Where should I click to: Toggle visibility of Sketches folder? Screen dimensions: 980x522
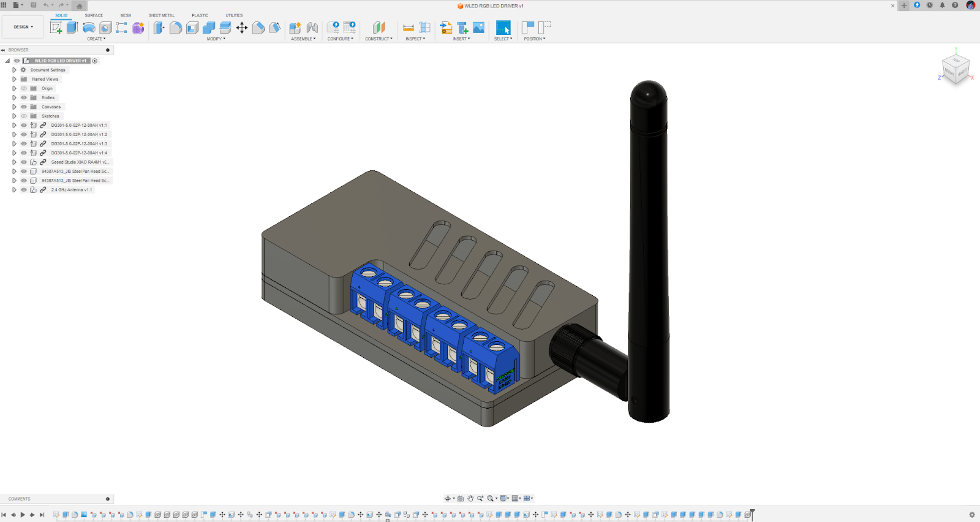[x=24, y=116]
